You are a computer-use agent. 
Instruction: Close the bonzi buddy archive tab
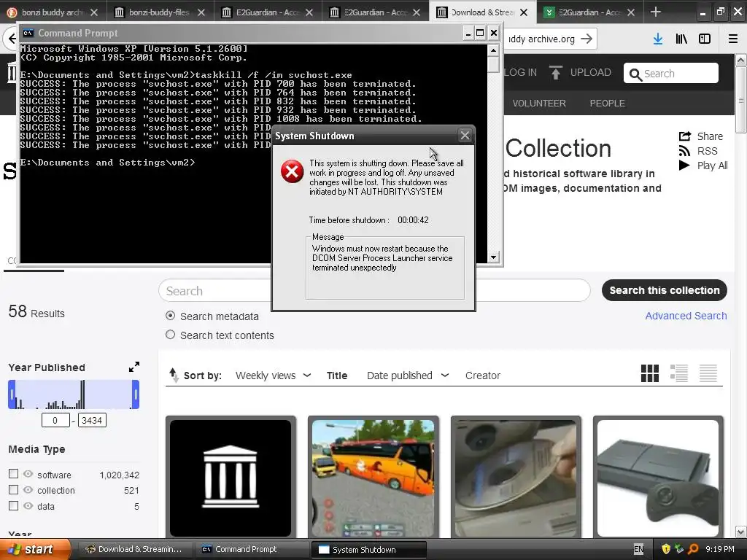coord(94,12)
